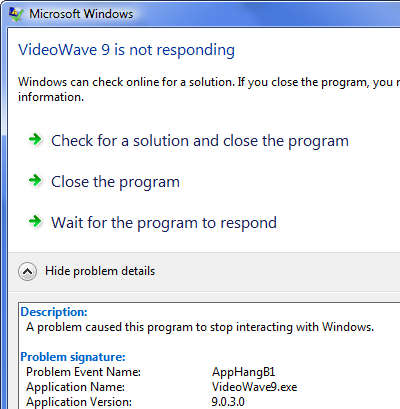Click the Problem signature heading
This screenshot has height=409, width=400.
tap(73, 357)
